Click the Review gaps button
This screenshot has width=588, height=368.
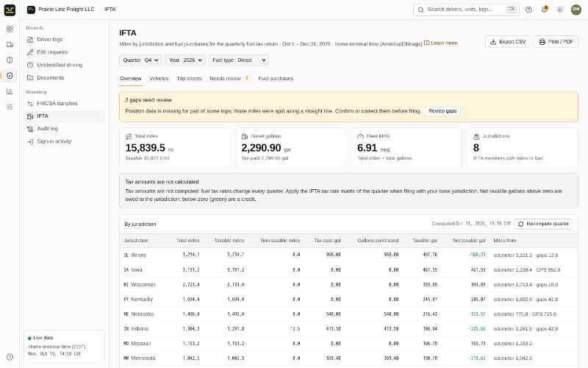(442, 111)
